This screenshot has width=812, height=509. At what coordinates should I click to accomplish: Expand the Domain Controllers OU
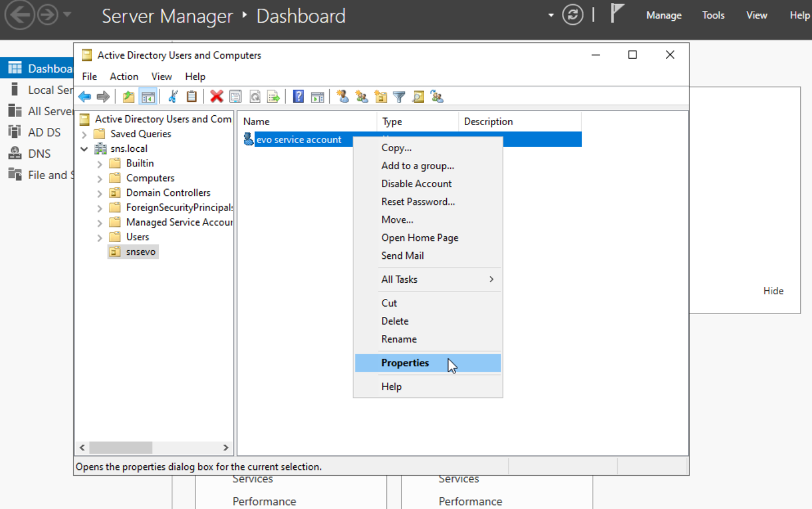click(99, 193)
